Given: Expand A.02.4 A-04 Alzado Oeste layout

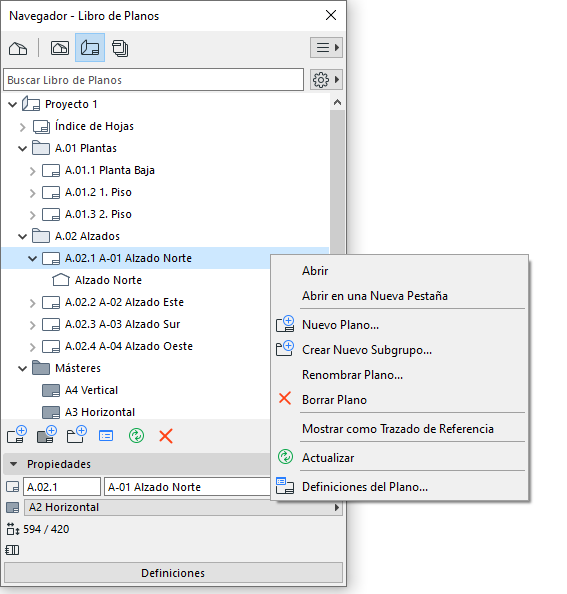Looking at the screenshot, I should click(33, 347).
